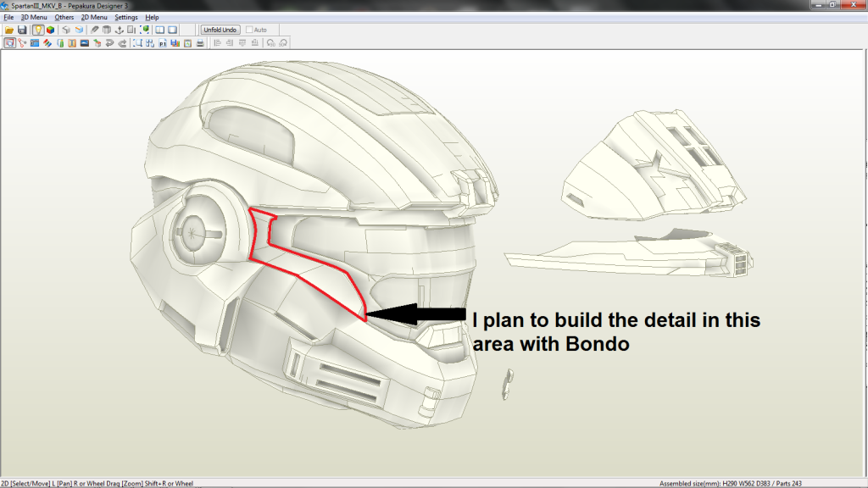Open the 3D Menu

[34, 17]
